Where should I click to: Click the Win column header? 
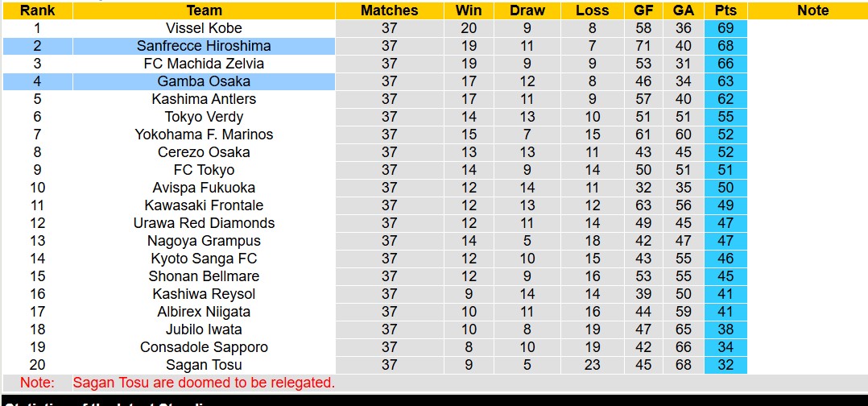coord(469,10)
